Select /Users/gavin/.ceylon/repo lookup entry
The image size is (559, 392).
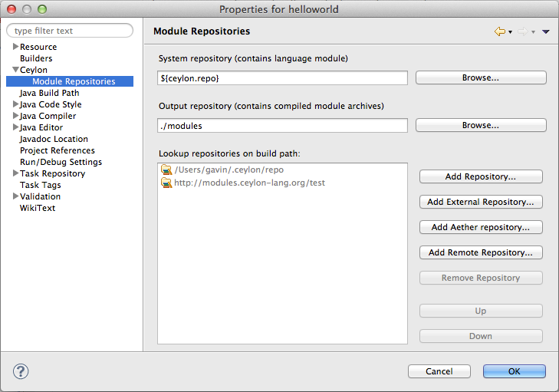pyautogui.click(x=229, y=170)
